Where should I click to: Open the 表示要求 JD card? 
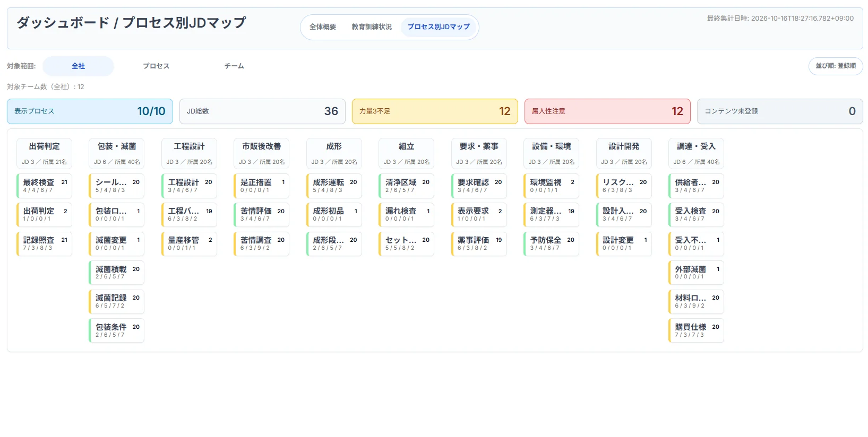click(x=479, y=215)
